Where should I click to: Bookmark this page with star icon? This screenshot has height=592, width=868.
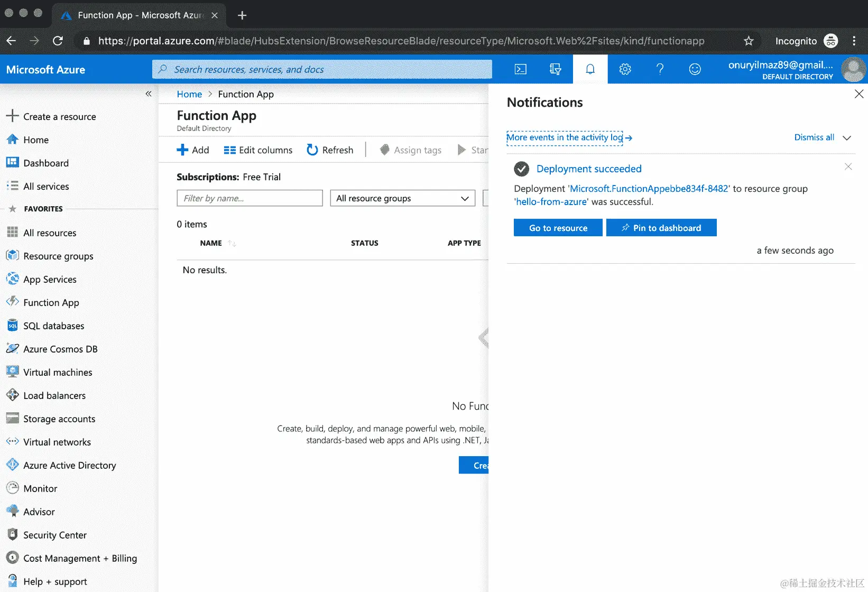[749, 41]
